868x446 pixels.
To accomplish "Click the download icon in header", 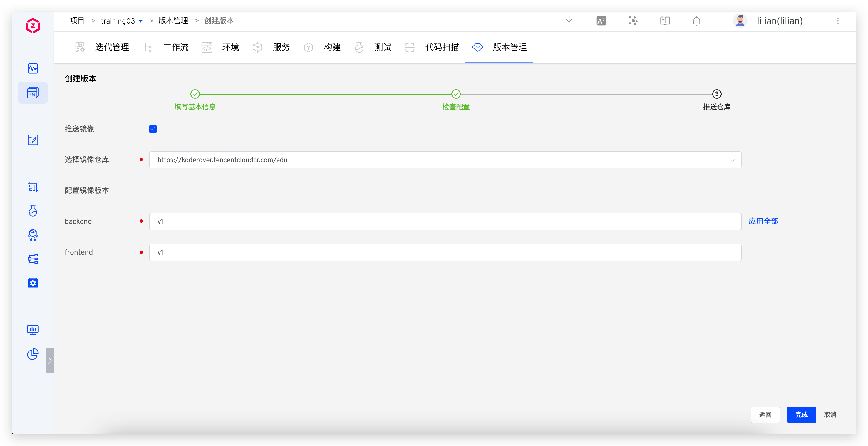I will point(569,21).
